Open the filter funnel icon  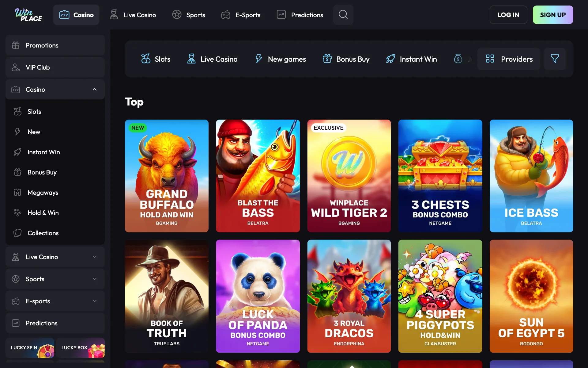(555, 59)
